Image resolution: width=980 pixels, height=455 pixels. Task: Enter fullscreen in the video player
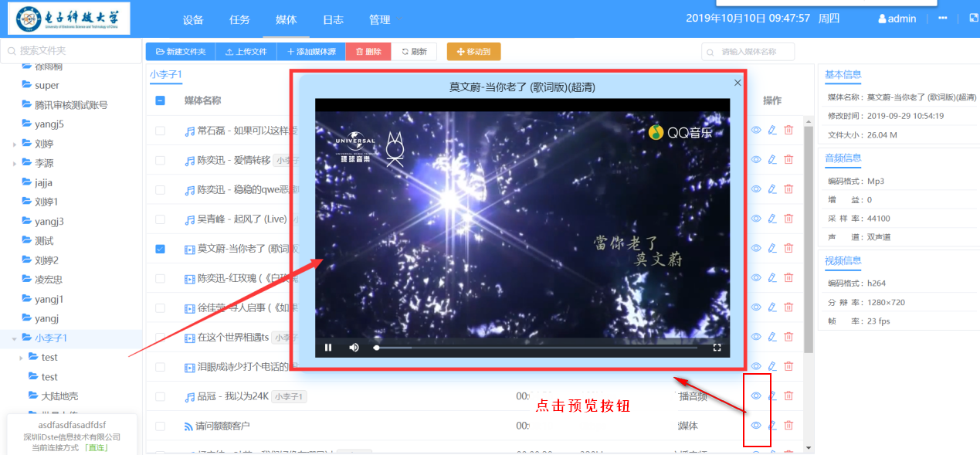click(x=717, y=348)
